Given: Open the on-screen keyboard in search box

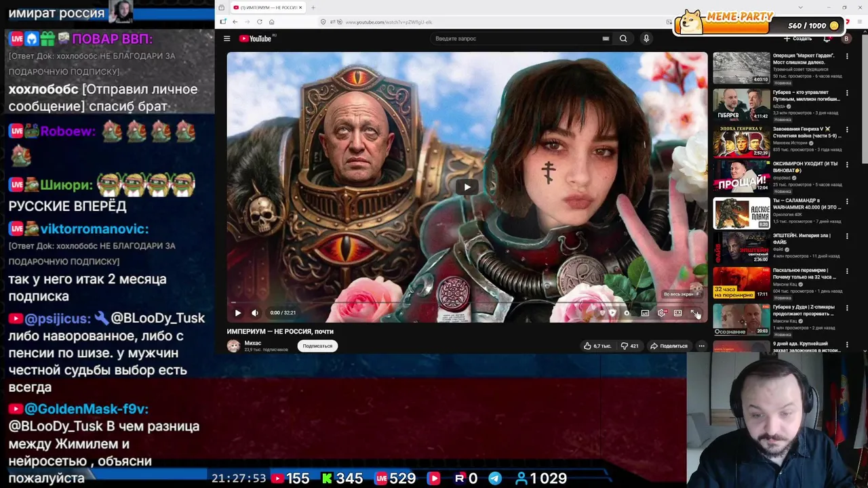Looking at the screenshot, I should pyautogui.click(x=606, y=39).
